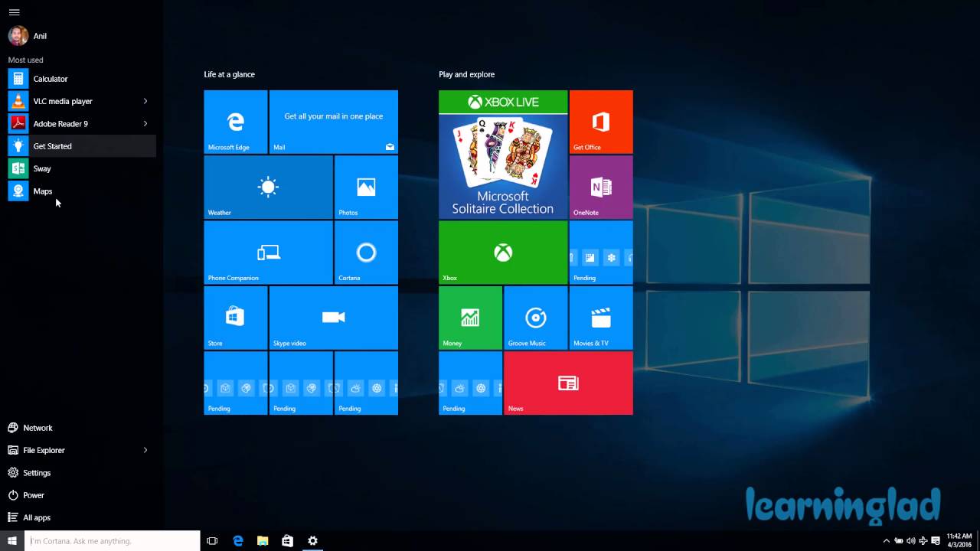Screen dimensions: 980x551
Task: Open the Money tile
Action: coord(470,318)
